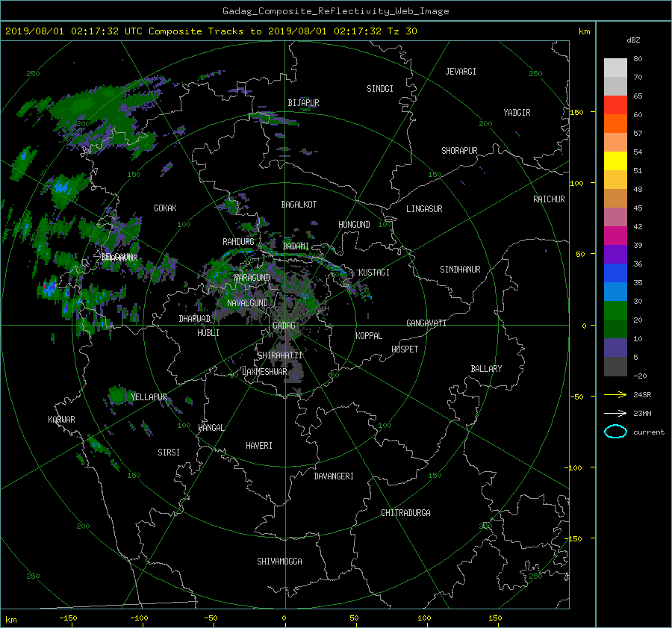Select the magenta 42 dBZ color swatch
Viewport: 672px width, 628px height.
pos(615,236)
